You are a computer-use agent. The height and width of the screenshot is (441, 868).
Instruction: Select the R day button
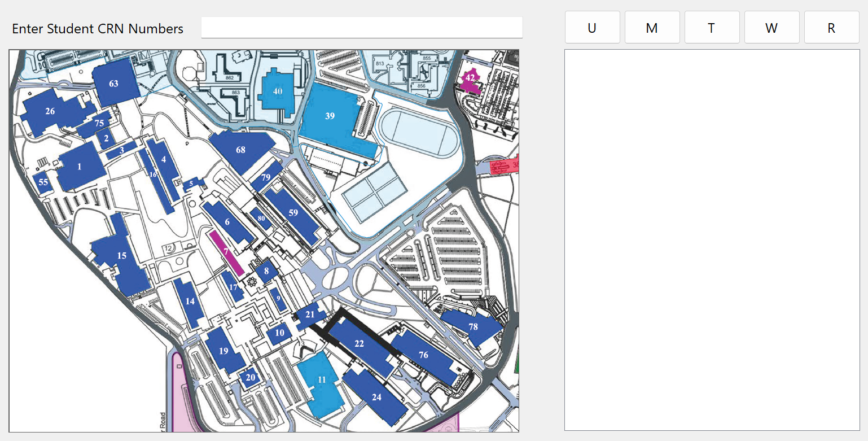pyautogui.click(x=831, y=28)
